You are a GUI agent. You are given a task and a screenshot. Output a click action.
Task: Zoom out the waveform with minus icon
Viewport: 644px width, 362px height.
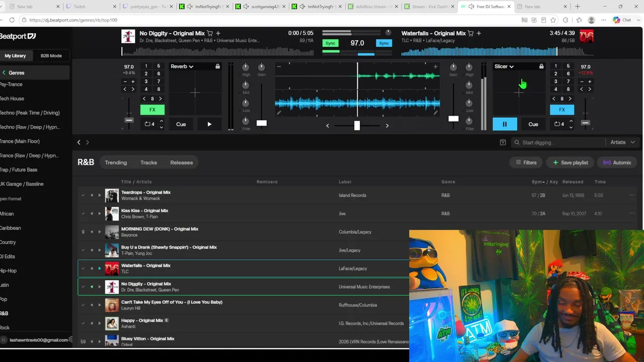(279, 66)
